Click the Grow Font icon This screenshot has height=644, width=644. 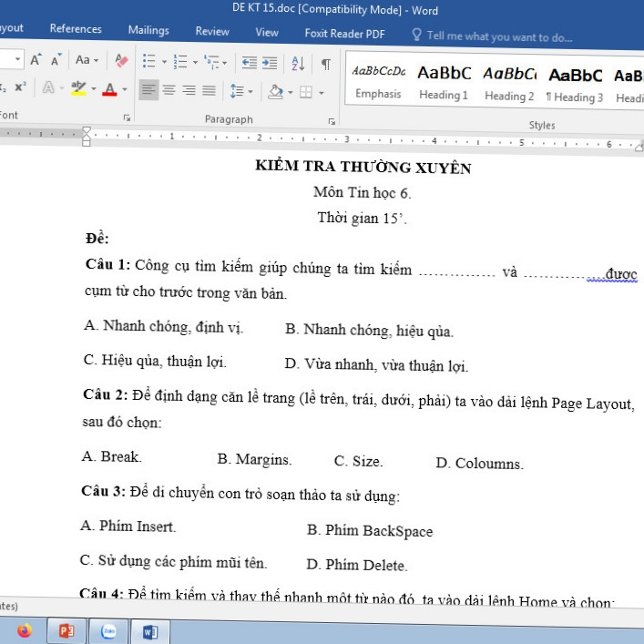pyautogui.click(x=36, y=60)
